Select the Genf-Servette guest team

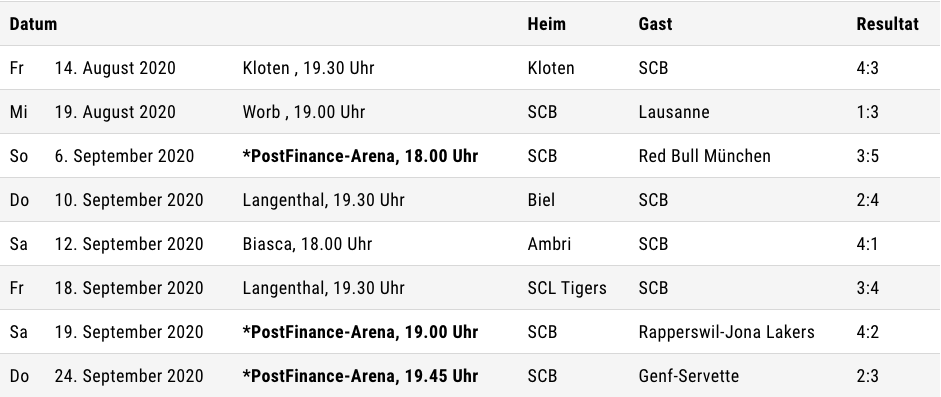click(x=689, y=376)
